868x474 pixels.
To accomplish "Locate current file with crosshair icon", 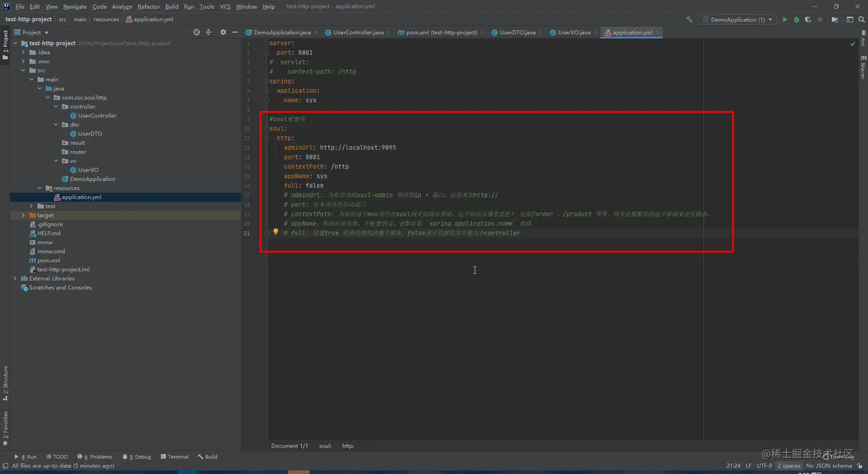I will (x=196, y=32).
